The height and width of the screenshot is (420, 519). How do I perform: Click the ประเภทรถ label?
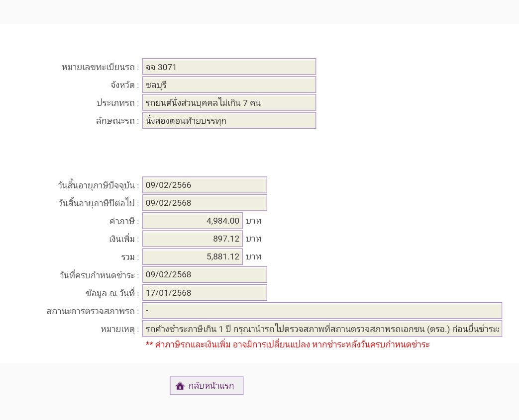118,103
